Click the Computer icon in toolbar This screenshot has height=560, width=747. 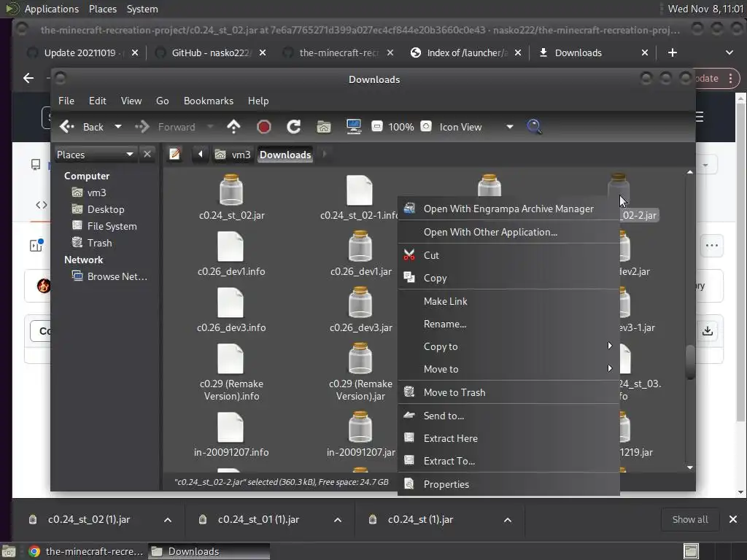click(x=354, y=127)
